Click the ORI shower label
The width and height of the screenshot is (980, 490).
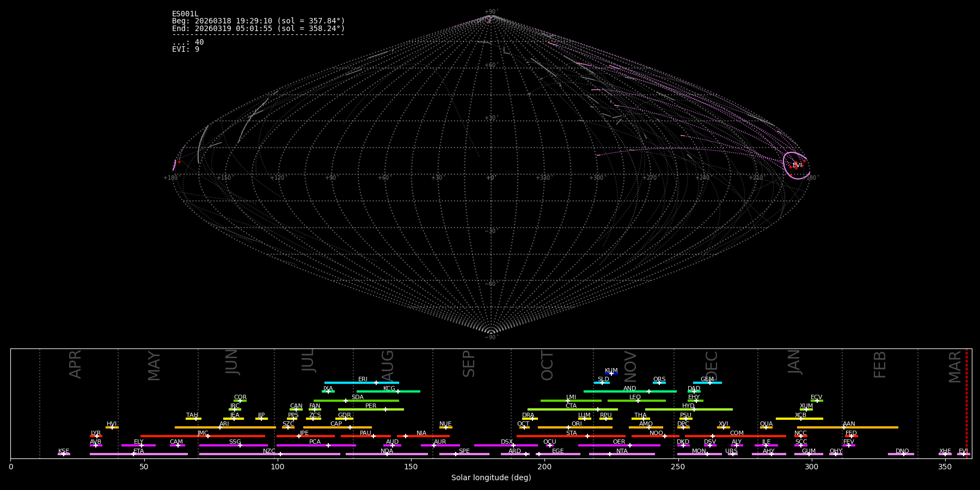click(577, 424)
